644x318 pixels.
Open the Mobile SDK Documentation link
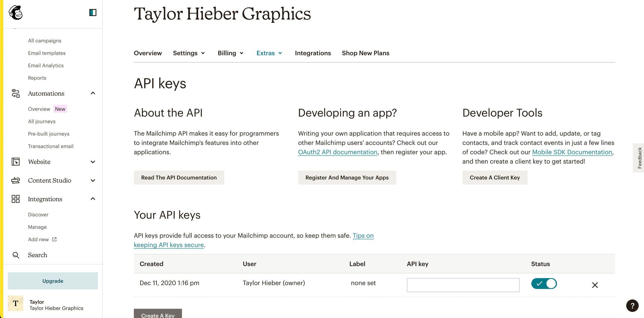point(572,152)
